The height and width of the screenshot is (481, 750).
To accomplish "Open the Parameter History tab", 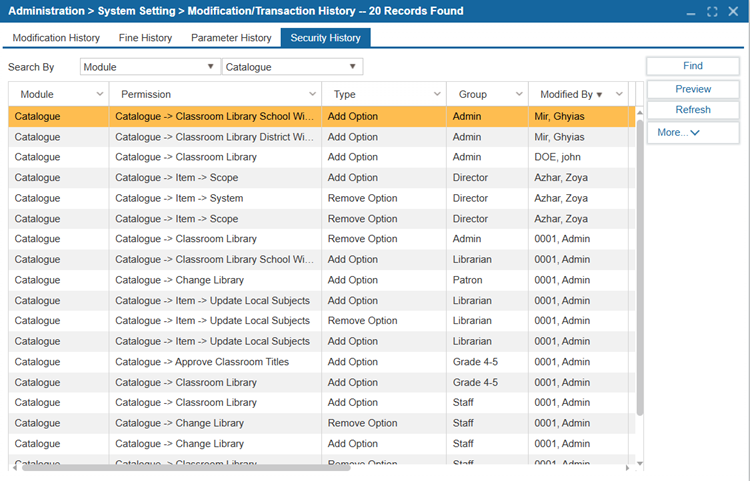I will tap(231, 38).
